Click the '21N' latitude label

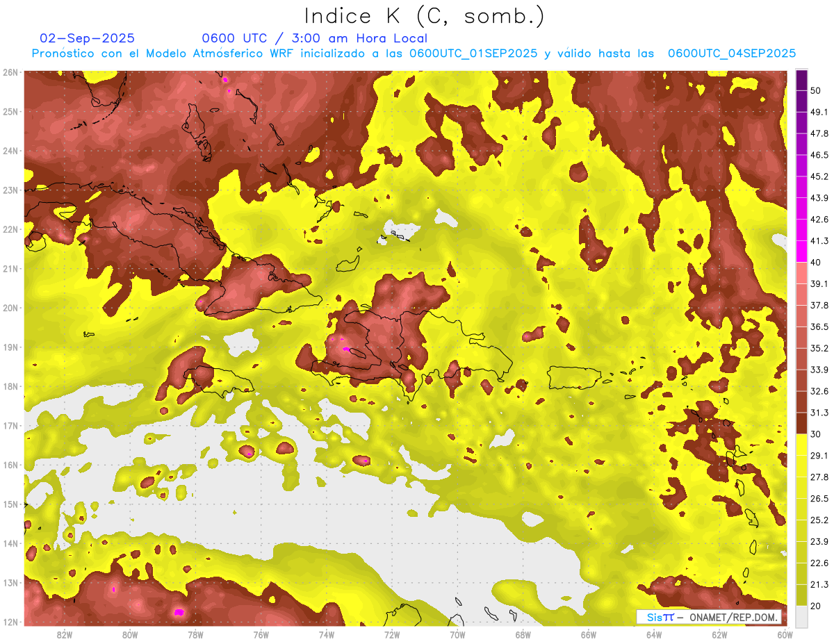[10, 268]
